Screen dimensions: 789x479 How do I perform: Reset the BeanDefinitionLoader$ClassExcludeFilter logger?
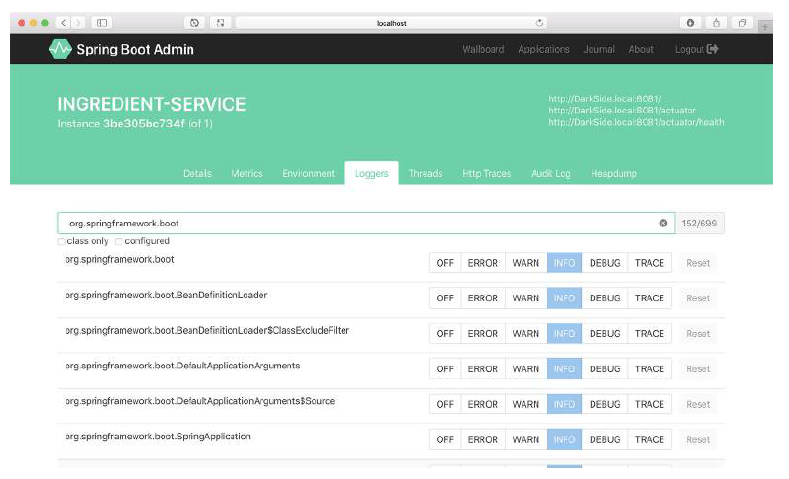tap(698, 334)
